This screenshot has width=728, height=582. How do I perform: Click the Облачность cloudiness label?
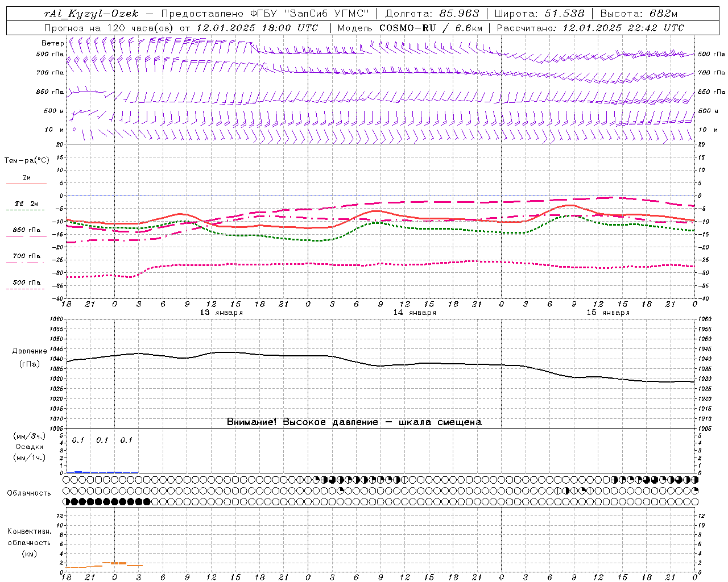(29, 493)
